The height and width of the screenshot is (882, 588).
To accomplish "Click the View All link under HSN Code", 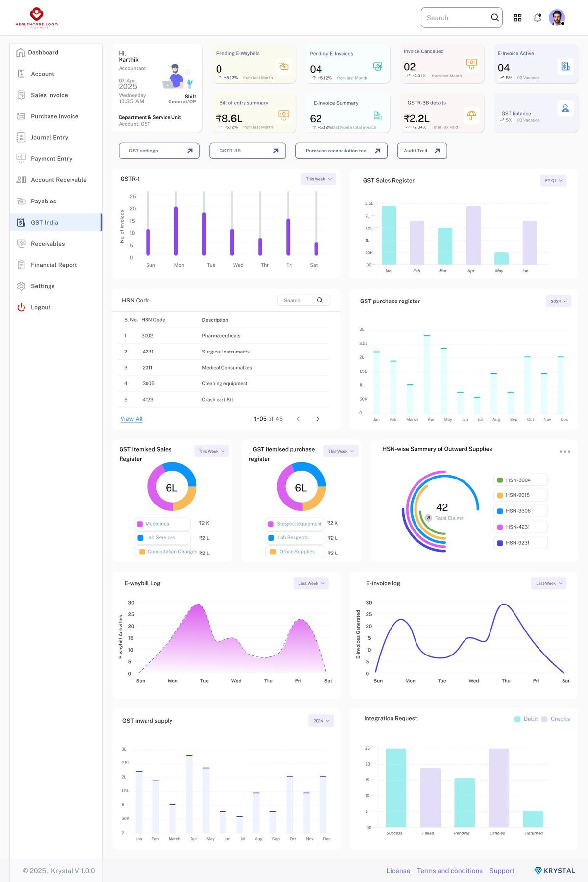I will (x=131, y=419).
